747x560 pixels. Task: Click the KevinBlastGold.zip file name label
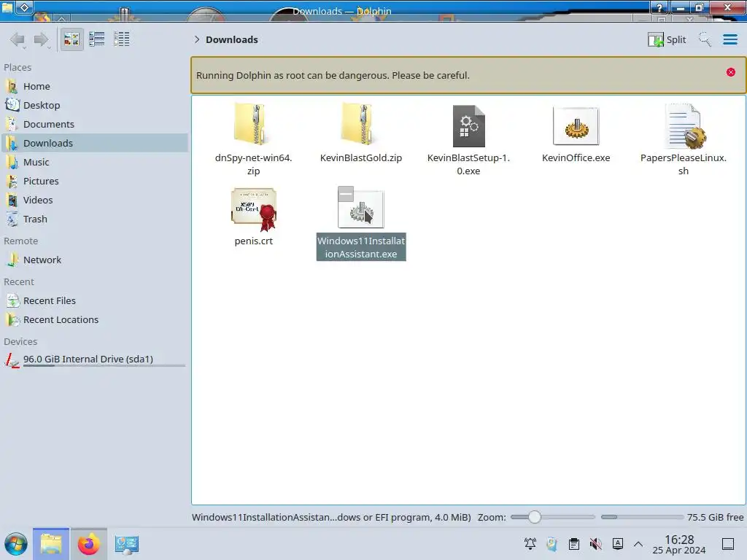[x=360, y=158]
